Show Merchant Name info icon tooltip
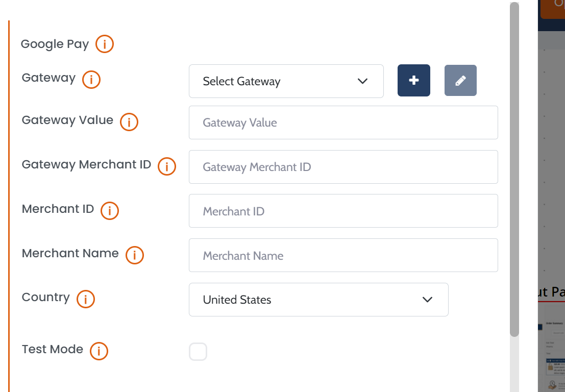Viewport: 565px width, 392px height. [x=135, y=255]
